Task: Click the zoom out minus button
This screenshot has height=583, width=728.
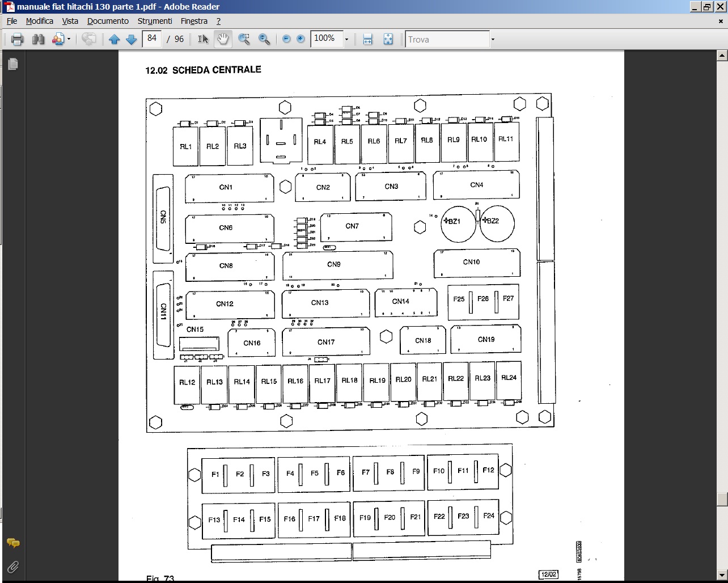Action: (286, 39)
